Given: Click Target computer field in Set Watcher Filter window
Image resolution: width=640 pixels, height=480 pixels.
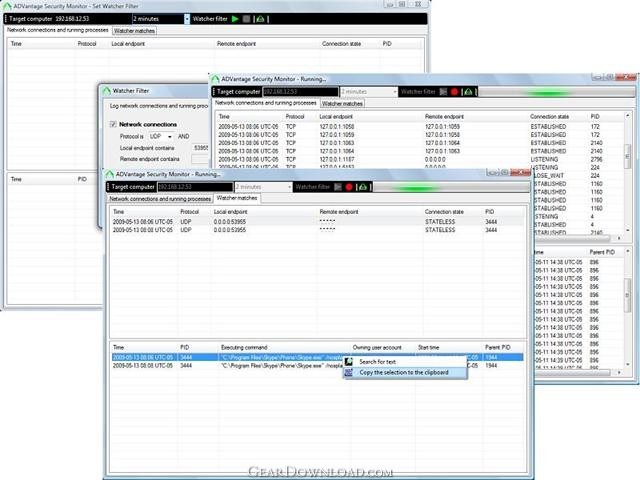Looking at the screenshot, I should click(x=92, y=19).
